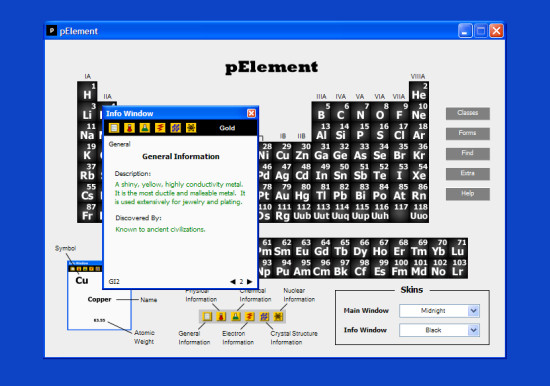Select the Carbon (C) element tile
The height and width of the screenshot is (386, 550).
pyautogui.click(x=341, y=112)
